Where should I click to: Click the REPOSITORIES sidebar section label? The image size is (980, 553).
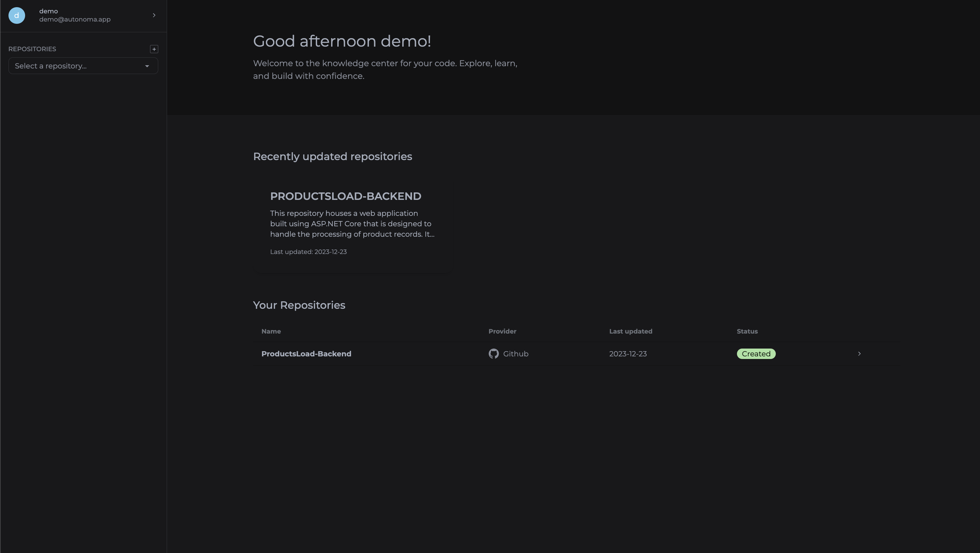(32, 49)
